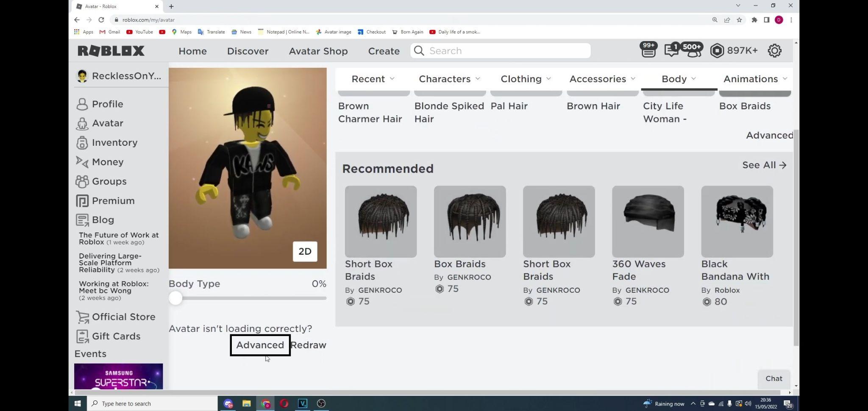This screenshot has height=411, width=868.
Task: Show hidden system tray icons chevron
Action: 693,403
